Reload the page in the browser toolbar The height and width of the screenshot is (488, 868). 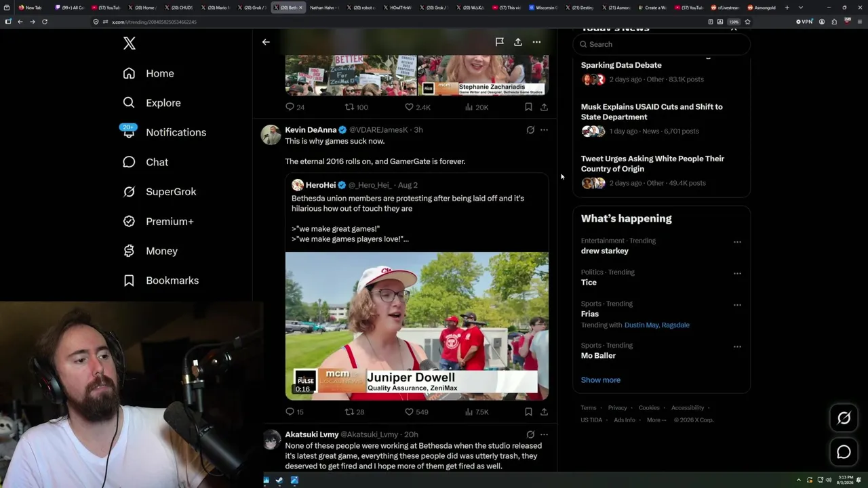click(45, 22)
